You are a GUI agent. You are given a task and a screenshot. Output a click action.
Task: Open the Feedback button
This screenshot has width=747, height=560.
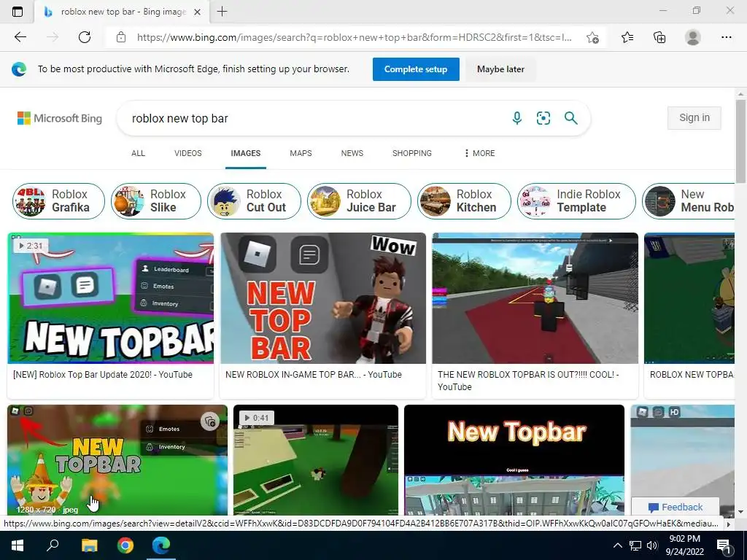[x=675, y=507]
